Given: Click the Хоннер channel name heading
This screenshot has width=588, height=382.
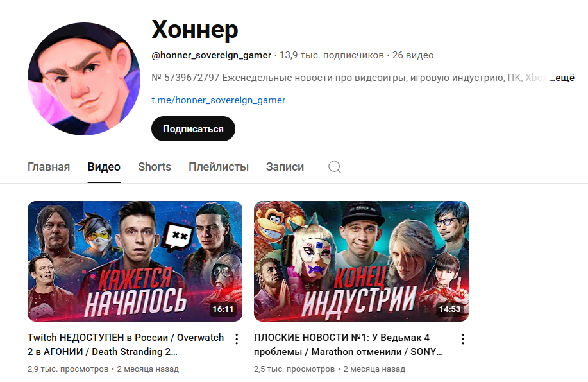Looking at the screenshot, I should click(195, 30).
